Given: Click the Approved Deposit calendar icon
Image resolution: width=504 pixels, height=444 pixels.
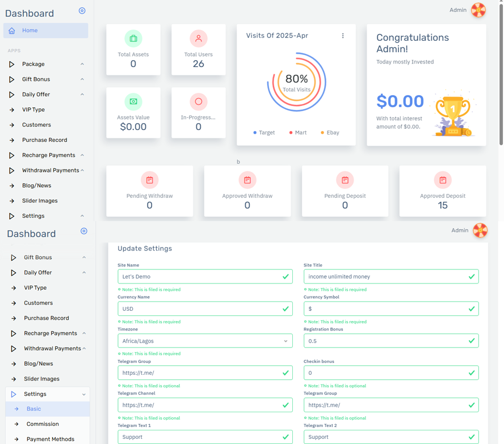Looking at the screenshot, I should coord(443,180).
